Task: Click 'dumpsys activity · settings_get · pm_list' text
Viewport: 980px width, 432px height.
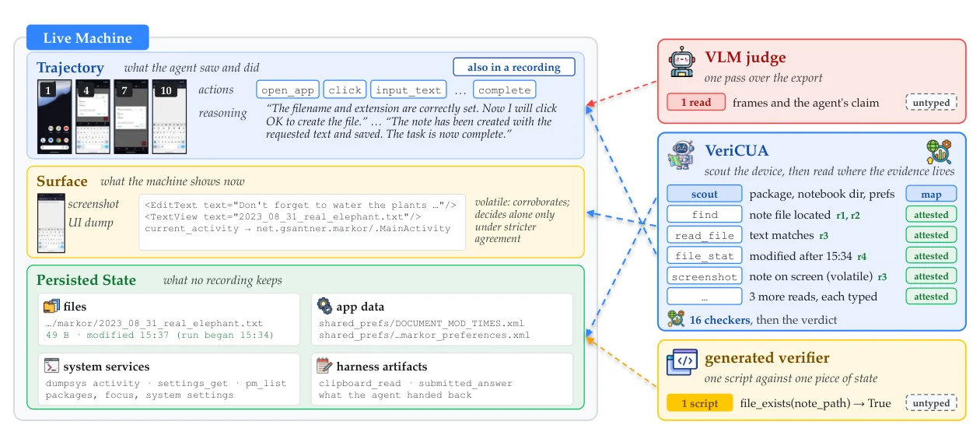Action: [x=166, y=383]
